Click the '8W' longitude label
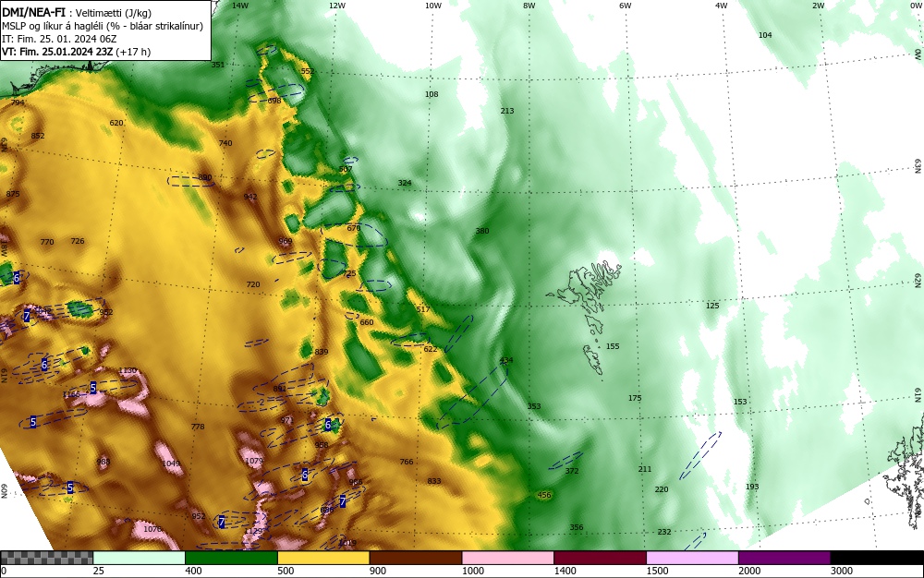The height and width of the screenshot is (578, 924). pyautogui.click(x=529, y=6)
